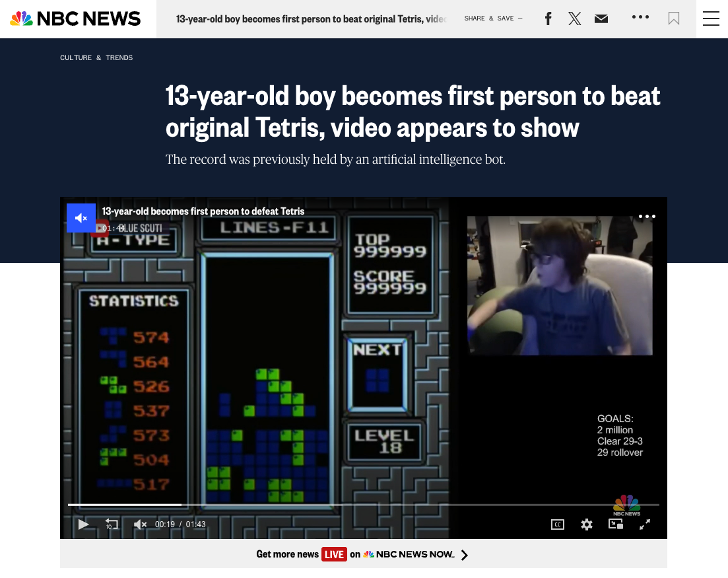Viewport: 728px width, 578px height.
Task: Click the article headline text
Action: [x=413, y=112]
